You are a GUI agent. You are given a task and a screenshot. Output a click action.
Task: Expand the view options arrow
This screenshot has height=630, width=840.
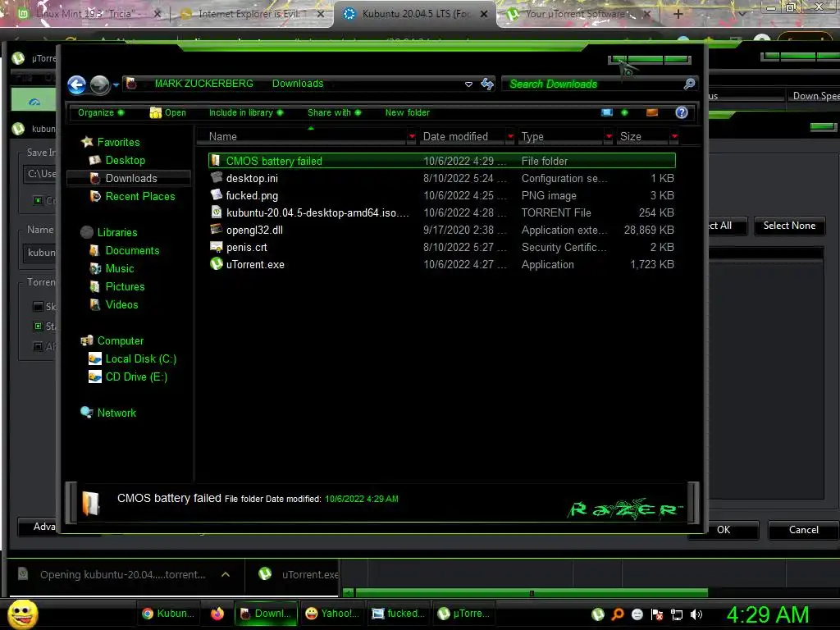pos(624,112)
